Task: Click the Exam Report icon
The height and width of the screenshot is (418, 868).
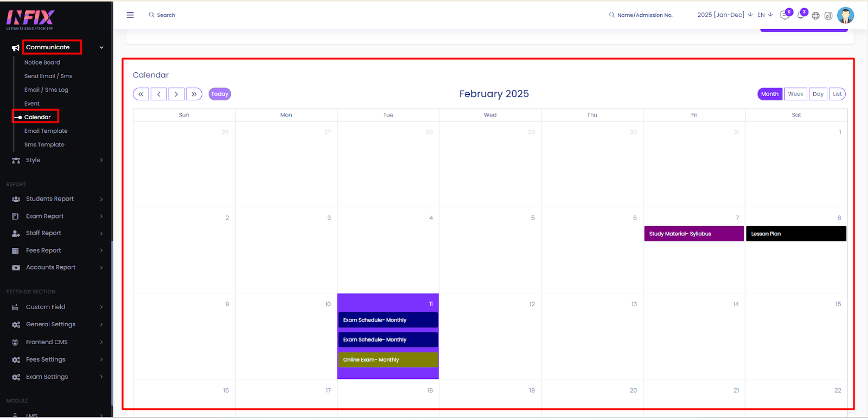Action: pyautogui.click(x=16, y=216)
